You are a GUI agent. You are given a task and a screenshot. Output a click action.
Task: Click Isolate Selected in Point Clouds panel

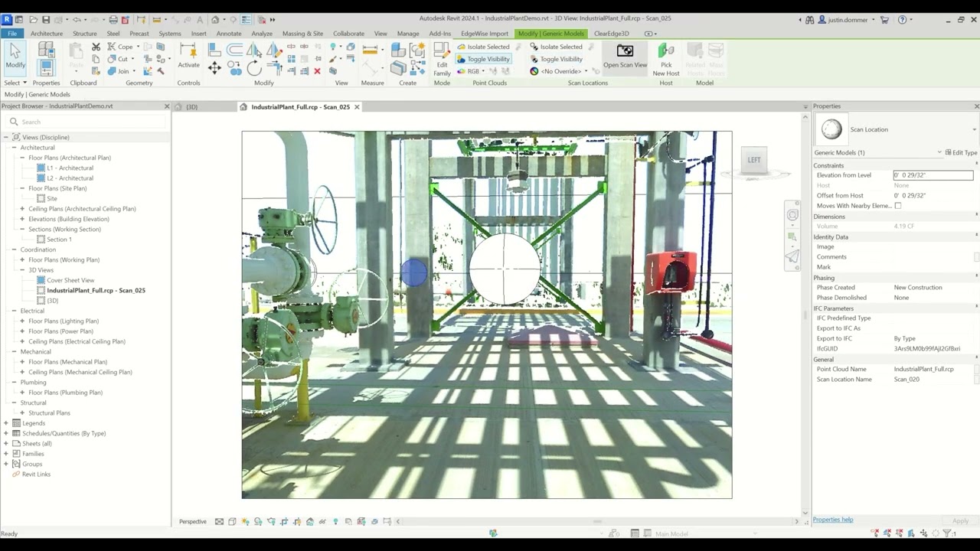[x=482, y=47]
